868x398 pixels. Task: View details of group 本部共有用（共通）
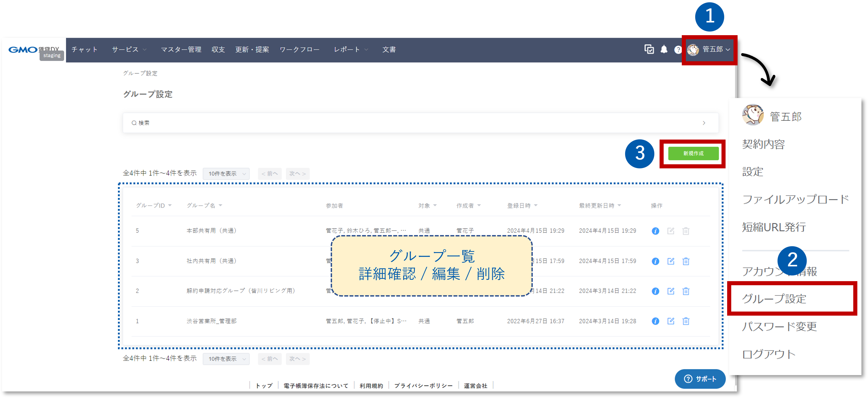point(655,231)
